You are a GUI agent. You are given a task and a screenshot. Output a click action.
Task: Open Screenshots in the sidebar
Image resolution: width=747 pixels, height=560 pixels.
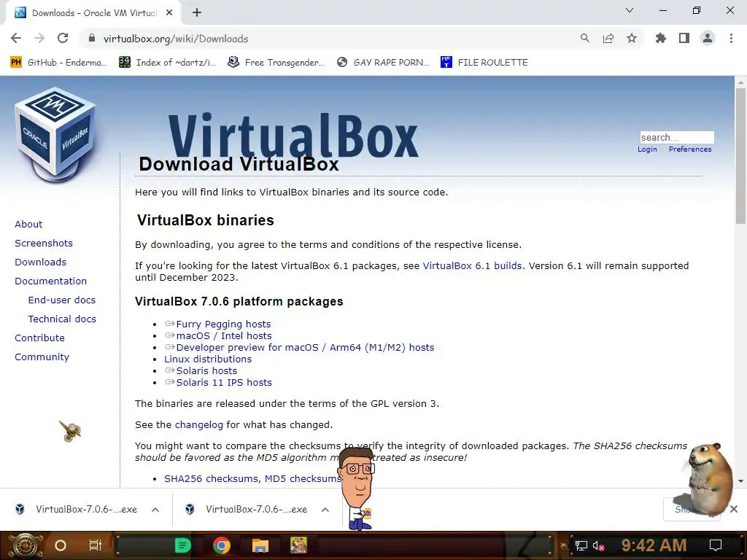(x=44, y=243)
